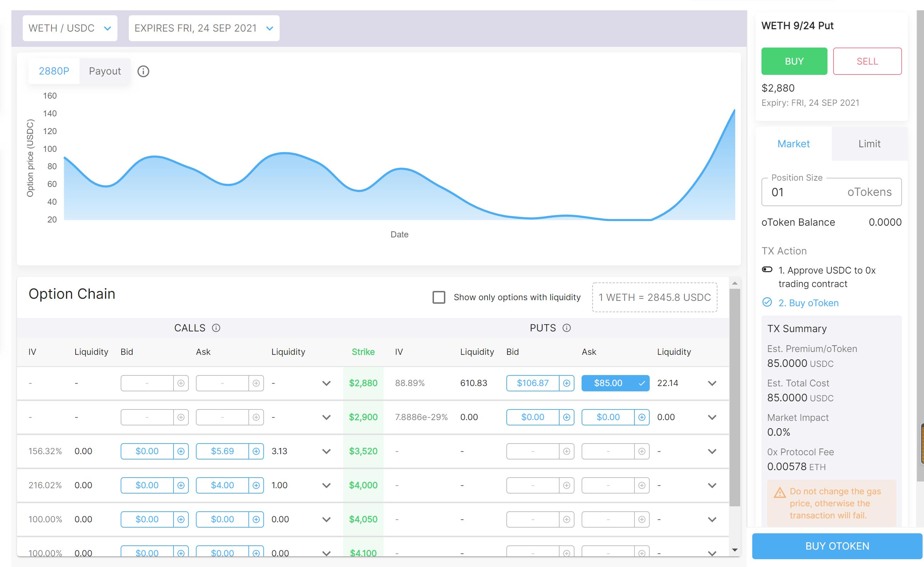Click the chart info icon beside Payout

pyautogui.click(x=143, y=71)
